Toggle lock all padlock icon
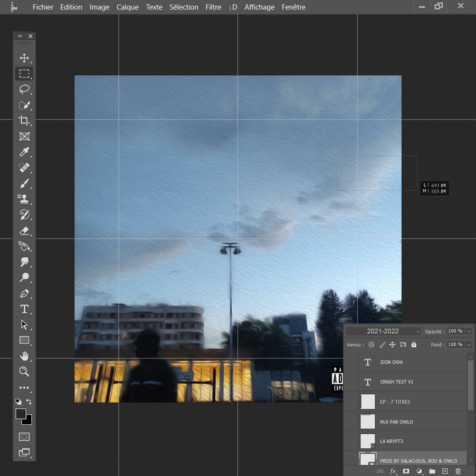Viewport: 476px width, 476px height. (414, 344)
